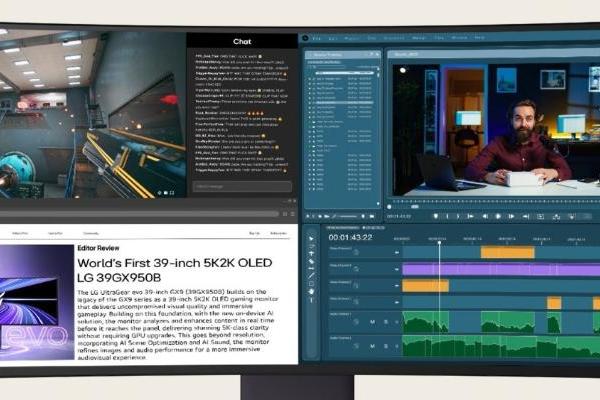This screenshot has height=400, width=600.
Task: Jump to the In point in the monitor
Action: point(470,216)
